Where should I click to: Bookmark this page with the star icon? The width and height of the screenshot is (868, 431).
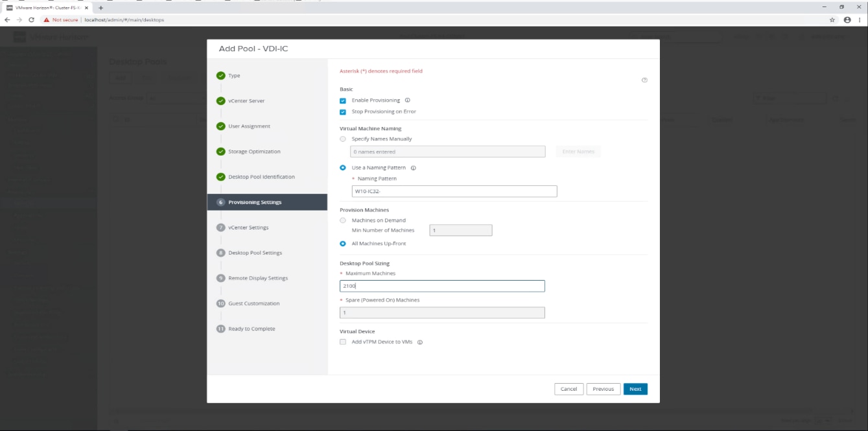[832, 20]
